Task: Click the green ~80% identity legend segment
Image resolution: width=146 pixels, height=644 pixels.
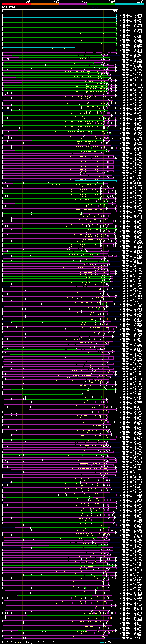Action: tap(101, 4)
